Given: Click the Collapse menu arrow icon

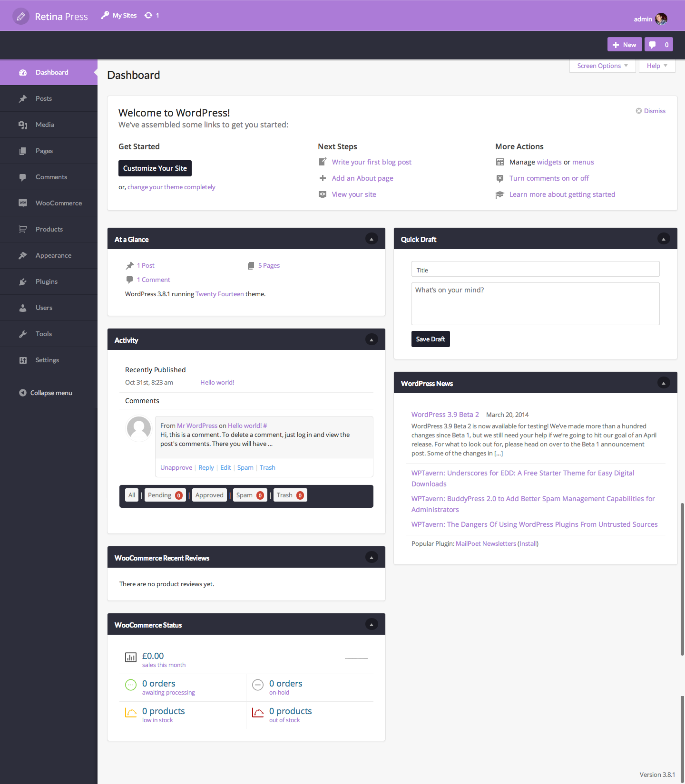Looking at the screenshot, I should pos(22,393).
